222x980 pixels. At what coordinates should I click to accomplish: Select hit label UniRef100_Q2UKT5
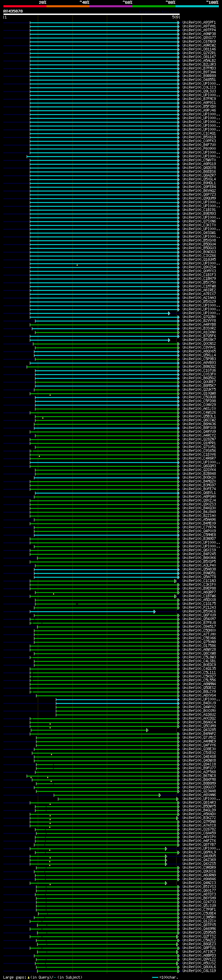click(199, 390)
